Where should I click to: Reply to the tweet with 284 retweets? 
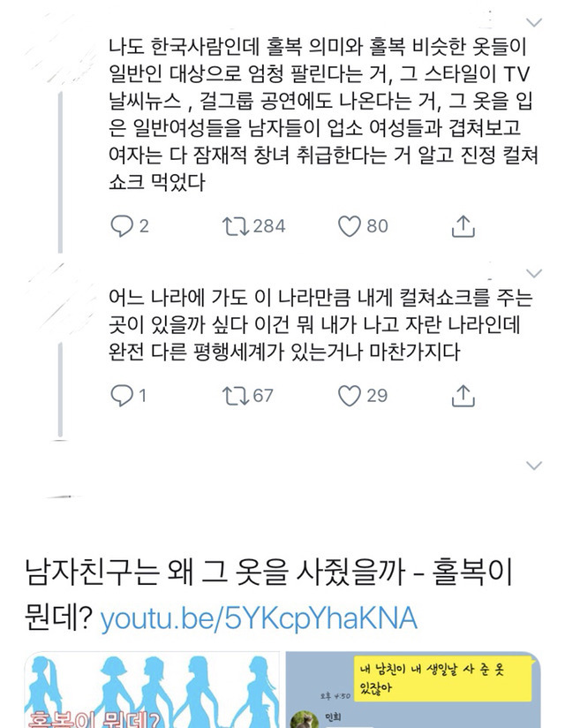[121, 226]
